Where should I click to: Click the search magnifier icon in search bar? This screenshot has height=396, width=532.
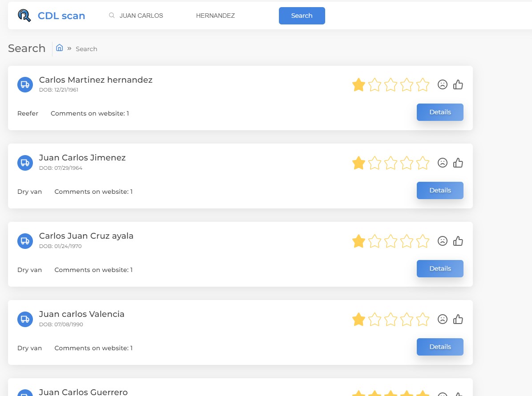tap(112, 16)
